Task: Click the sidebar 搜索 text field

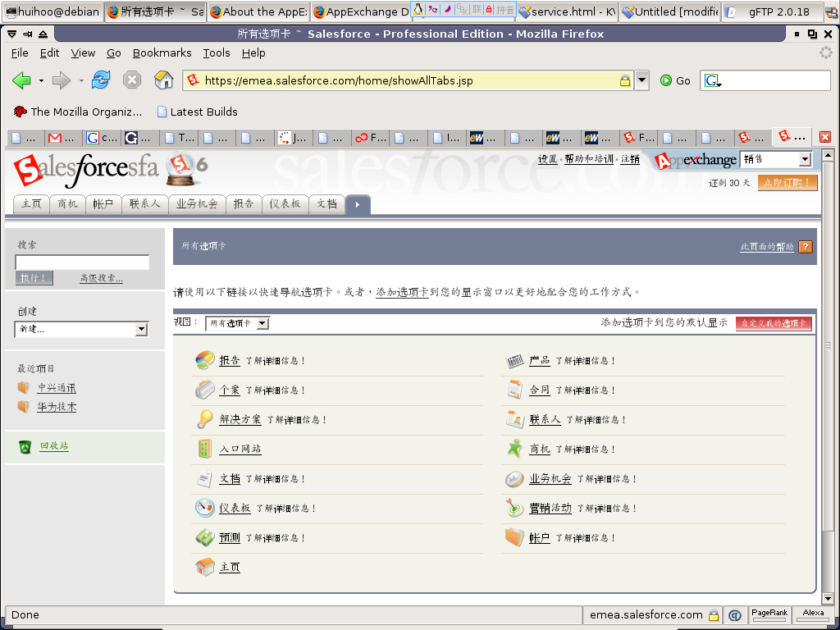Action: pos(82,262)
